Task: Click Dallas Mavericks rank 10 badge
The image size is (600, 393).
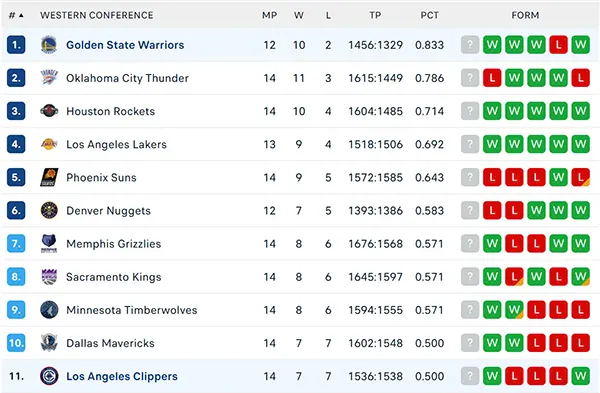Action: [x=16, y=343]
